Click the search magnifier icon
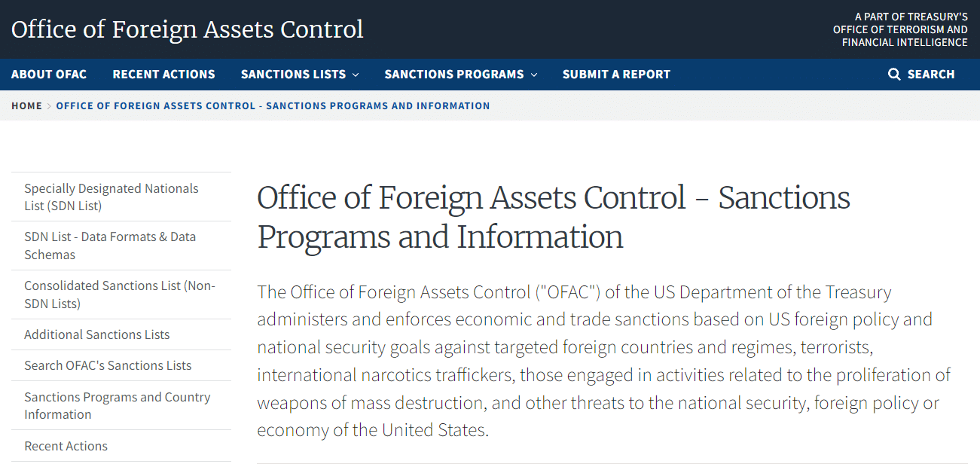The width and height of the screenshot is (980, 467). click(x=894, y=75)
